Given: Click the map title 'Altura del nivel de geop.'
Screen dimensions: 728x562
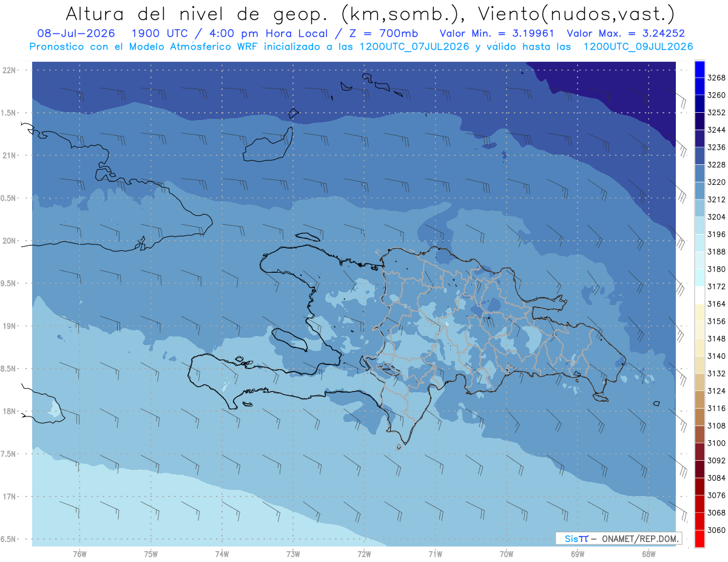Looking at the screenshot, I should (197, 13).
